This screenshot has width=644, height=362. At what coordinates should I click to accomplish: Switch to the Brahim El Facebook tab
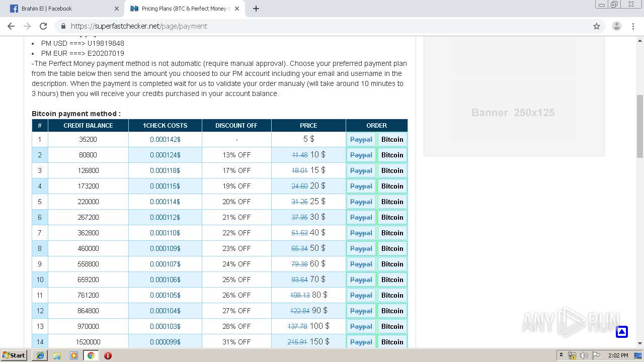64,9
